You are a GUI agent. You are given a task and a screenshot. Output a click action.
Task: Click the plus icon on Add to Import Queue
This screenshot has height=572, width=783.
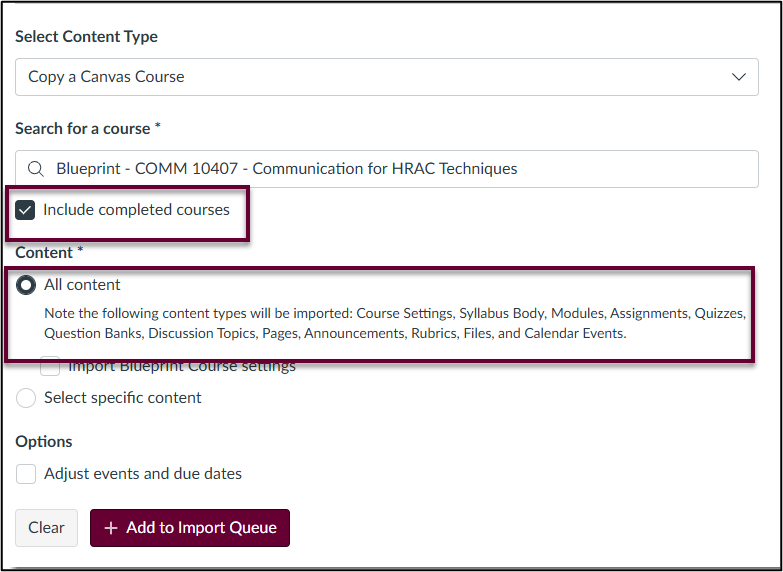point(111,528)
